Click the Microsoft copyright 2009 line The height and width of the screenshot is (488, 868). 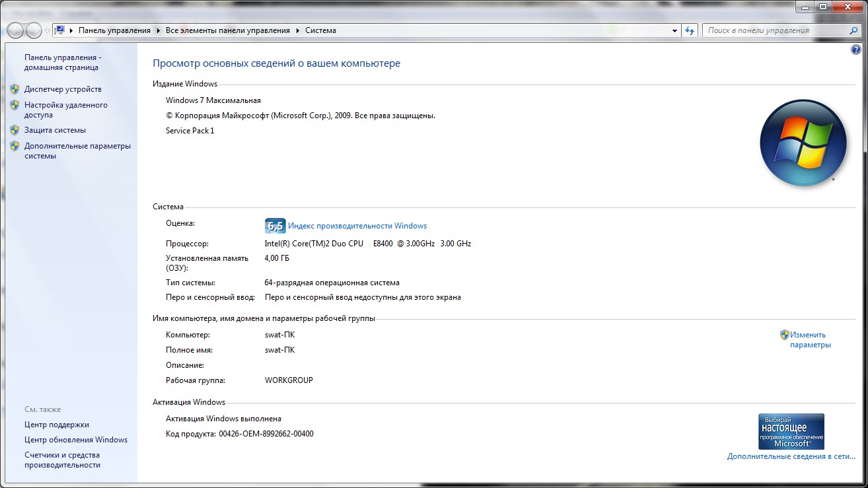301,116
